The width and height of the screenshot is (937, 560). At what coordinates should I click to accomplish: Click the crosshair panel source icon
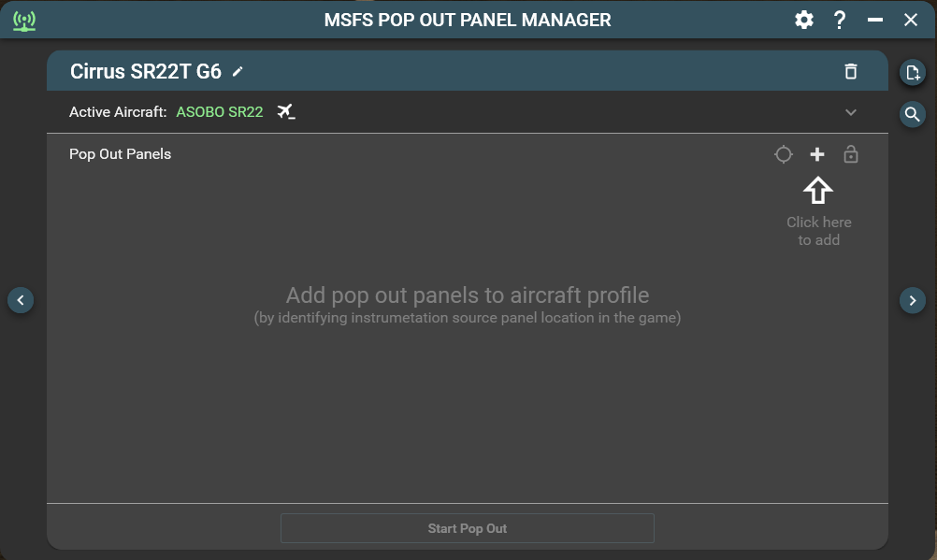pos(784,154)
